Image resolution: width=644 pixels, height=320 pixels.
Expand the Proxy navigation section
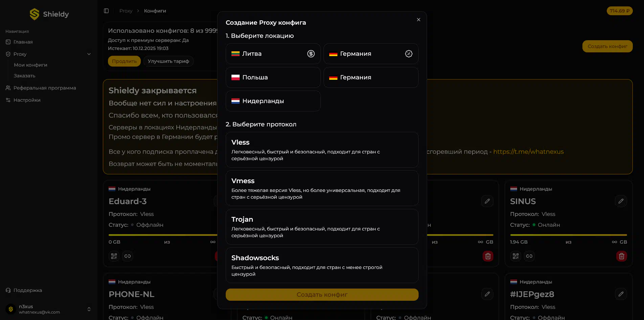click(x=89, y=54)
